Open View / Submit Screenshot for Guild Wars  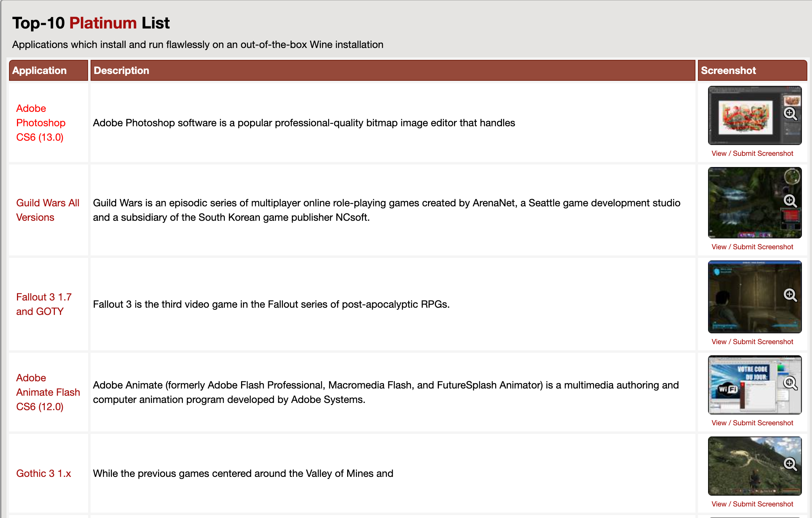(752, 247)
